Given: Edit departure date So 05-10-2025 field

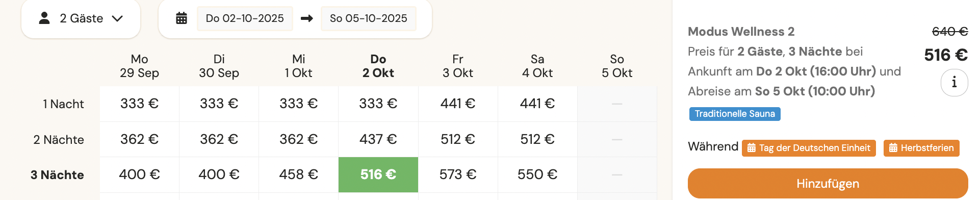Looking at the screenshot, I should point(368,18).
